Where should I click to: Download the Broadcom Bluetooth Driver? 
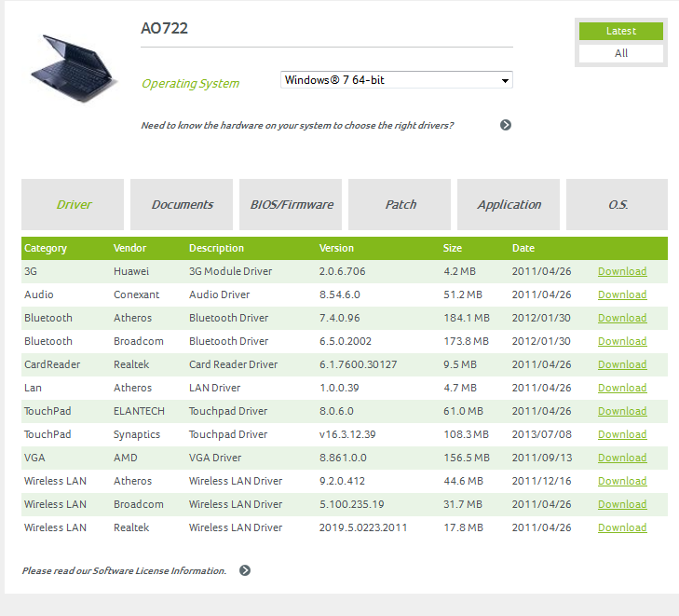pos(622,342)
